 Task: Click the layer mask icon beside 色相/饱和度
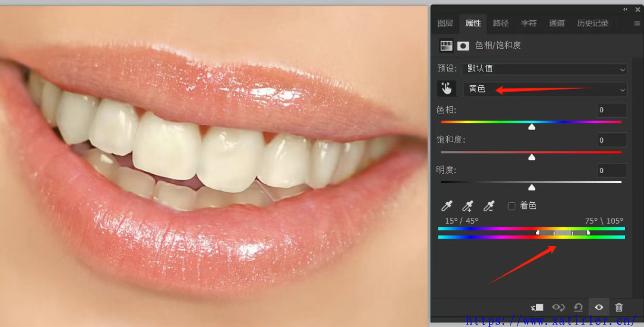[463, 46]
